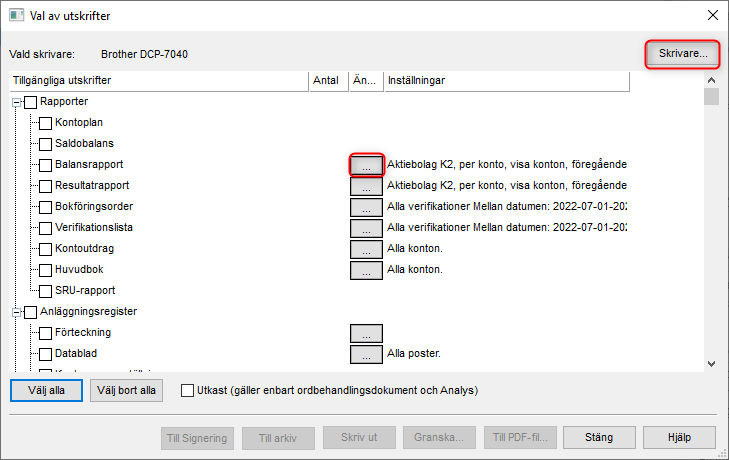Click the Inställningar column header

tap(507, 81)
